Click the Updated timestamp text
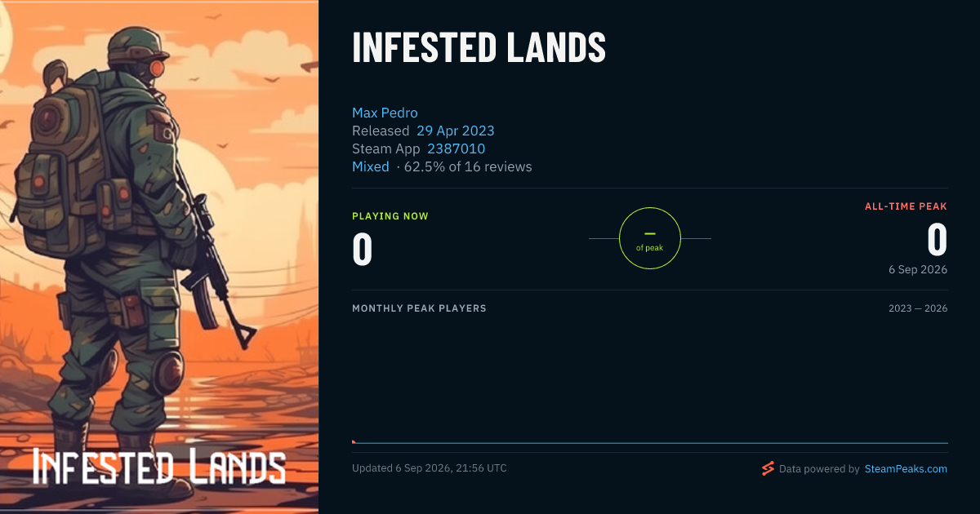Screen dimensions: 980x514 [430, 468]
